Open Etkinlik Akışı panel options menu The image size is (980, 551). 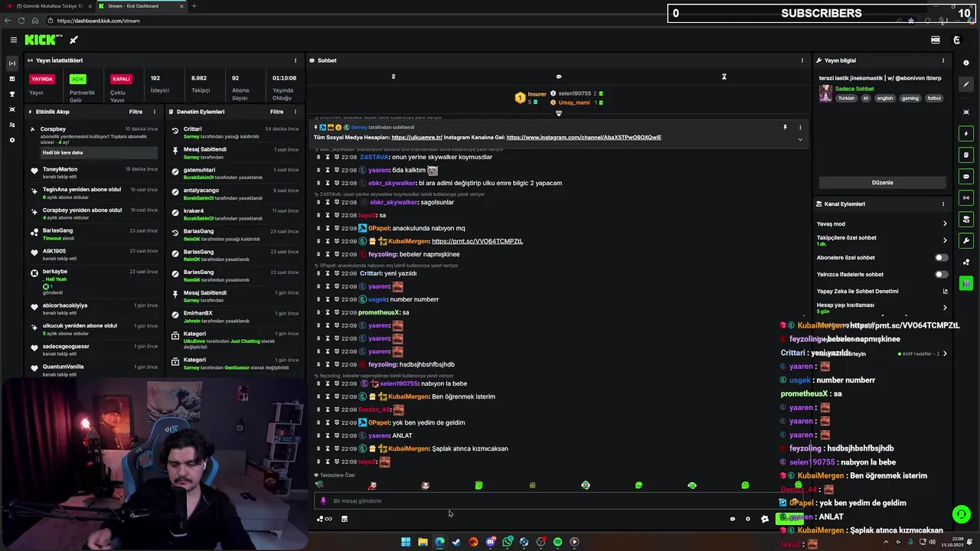(155, 112)
